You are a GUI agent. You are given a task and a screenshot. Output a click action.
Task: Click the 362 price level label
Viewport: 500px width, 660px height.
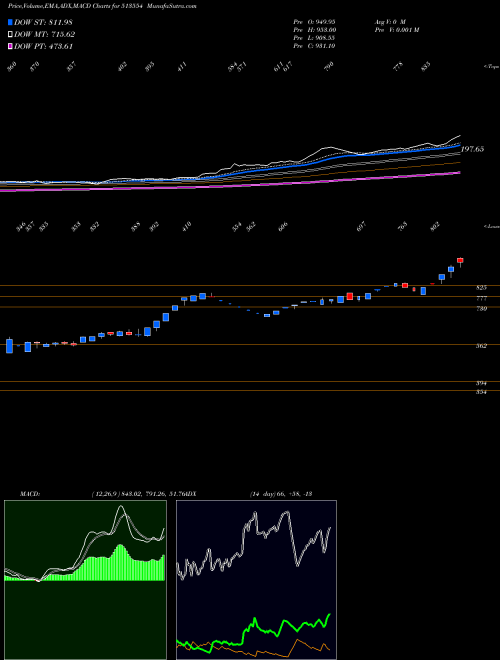[x=481, y=346]
